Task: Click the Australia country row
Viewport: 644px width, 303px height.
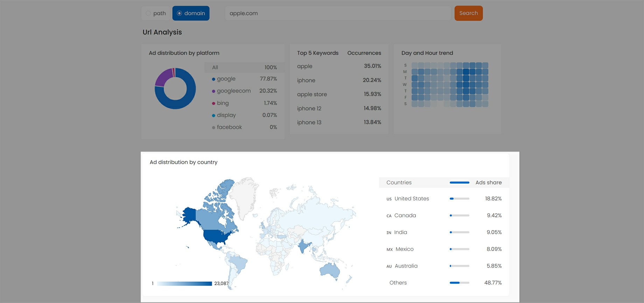Action: point(444,266)
